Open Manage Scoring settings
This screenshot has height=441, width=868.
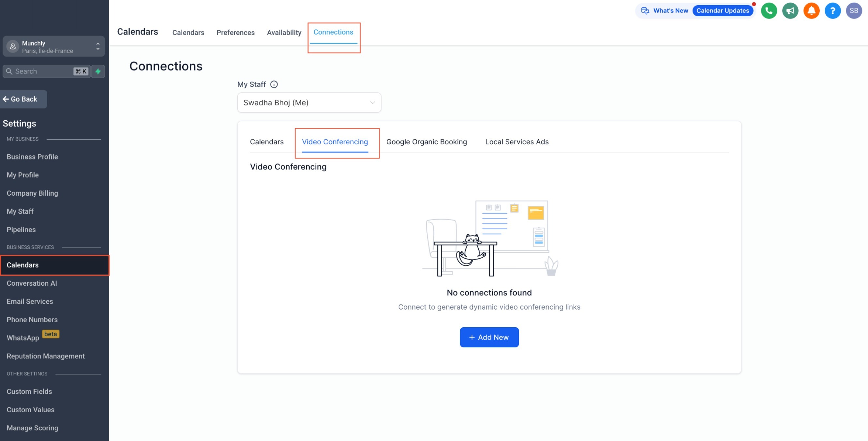pyautogui.click(x=32, y=428)
